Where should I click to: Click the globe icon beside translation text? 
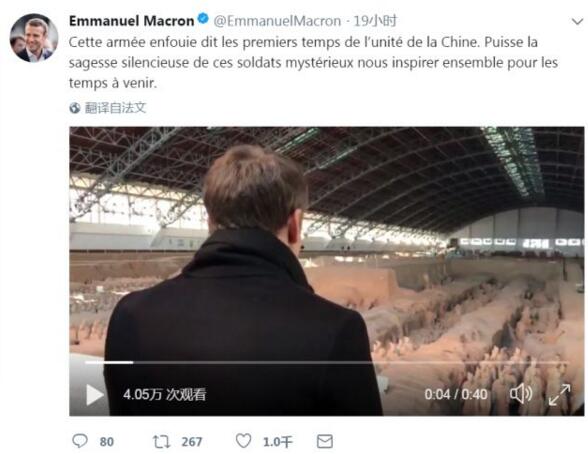tap(75, 108)
